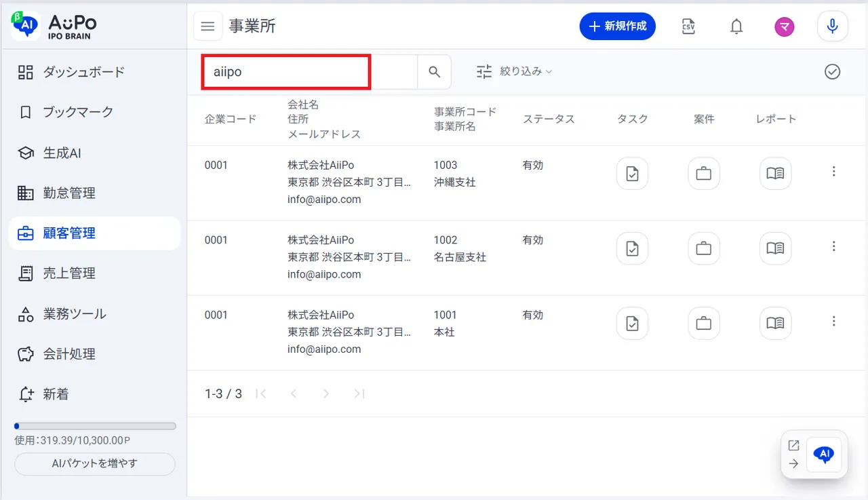
Task: Click office code 1001 text
Action: (446, 315)
